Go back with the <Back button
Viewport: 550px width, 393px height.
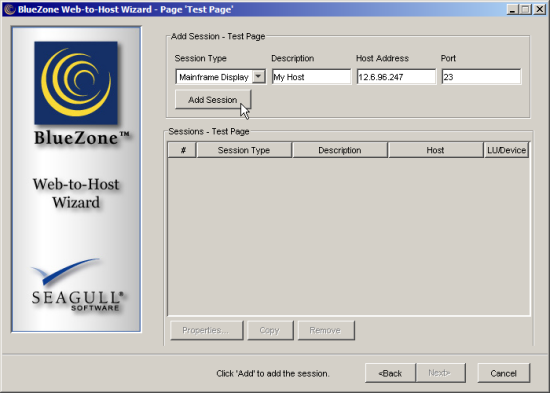[390, 373]
